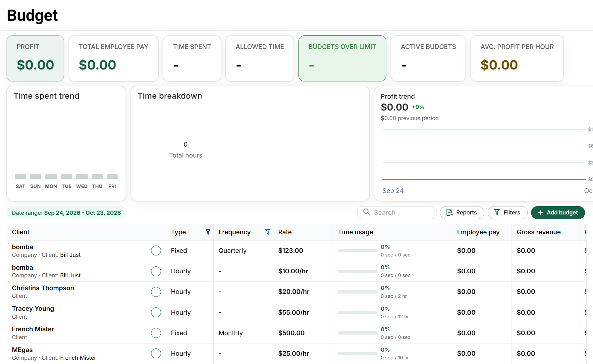Open the Reports button

tap(462, 212)
